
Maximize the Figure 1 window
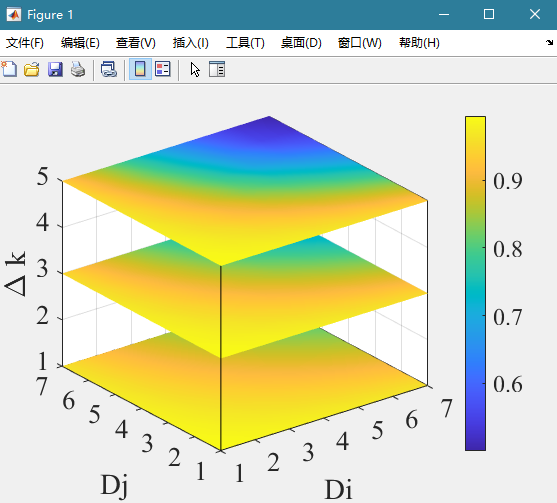(x=489, y=15)
